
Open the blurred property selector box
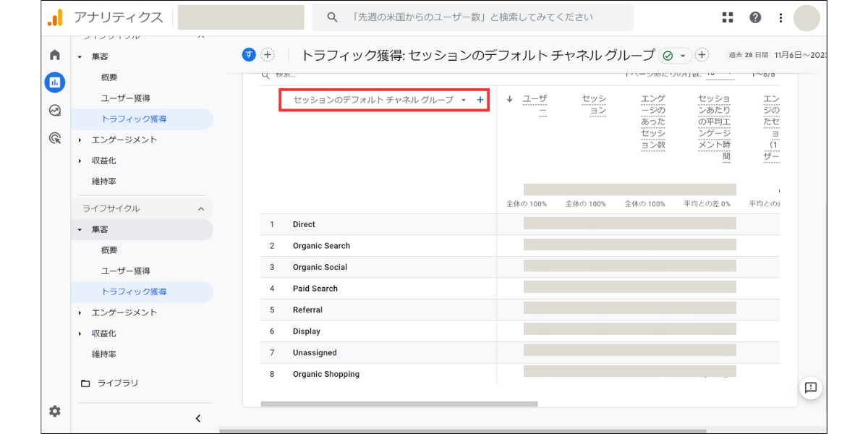241,17
